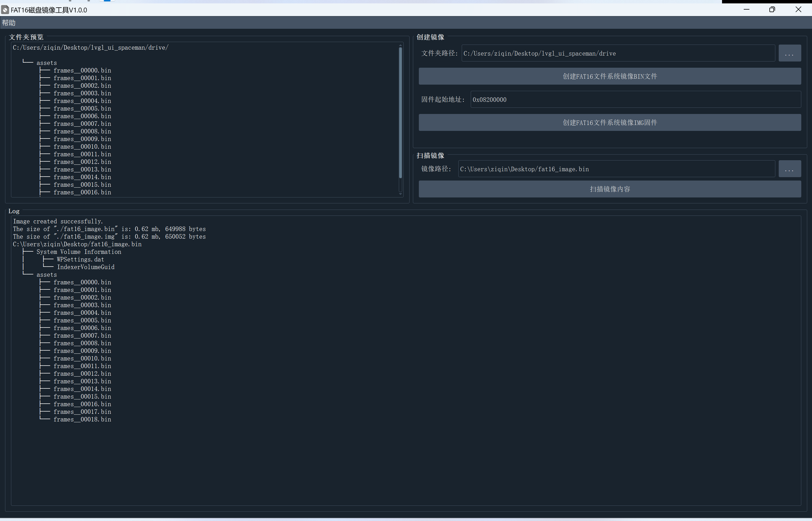Select frames__00013.bin in folder preview
812x521 pixels.
(82, 170)
